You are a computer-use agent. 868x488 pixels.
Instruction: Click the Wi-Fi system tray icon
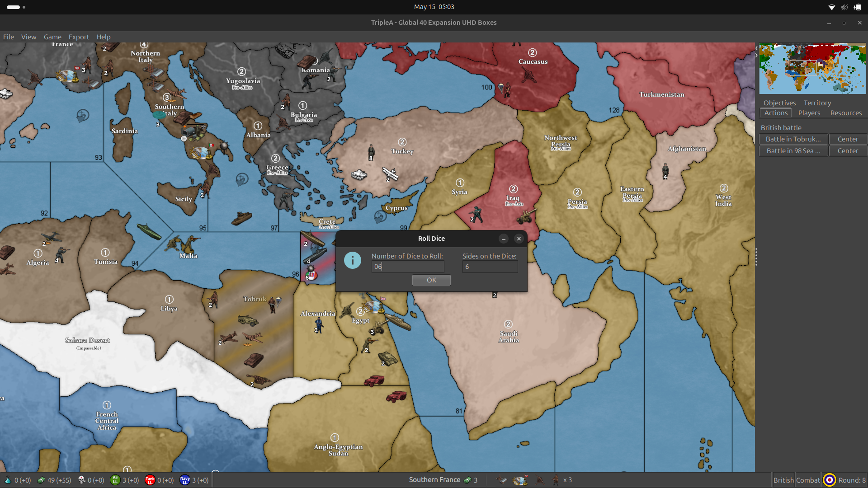click(831, 7)
